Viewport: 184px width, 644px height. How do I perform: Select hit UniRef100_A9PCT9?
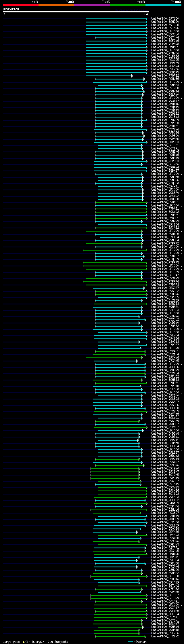(x=165, y=478)
